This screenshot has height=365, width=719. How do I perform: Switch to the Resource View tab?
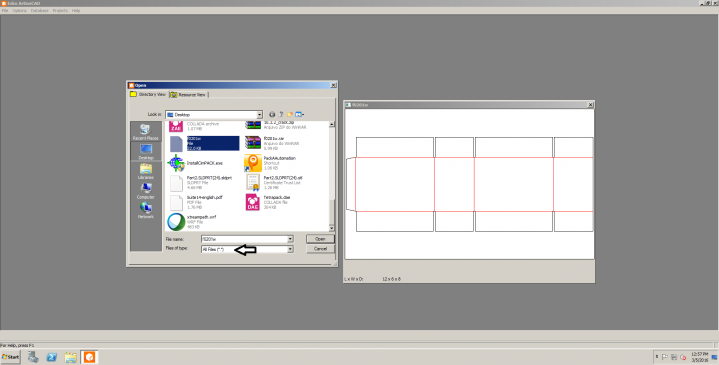188,94
